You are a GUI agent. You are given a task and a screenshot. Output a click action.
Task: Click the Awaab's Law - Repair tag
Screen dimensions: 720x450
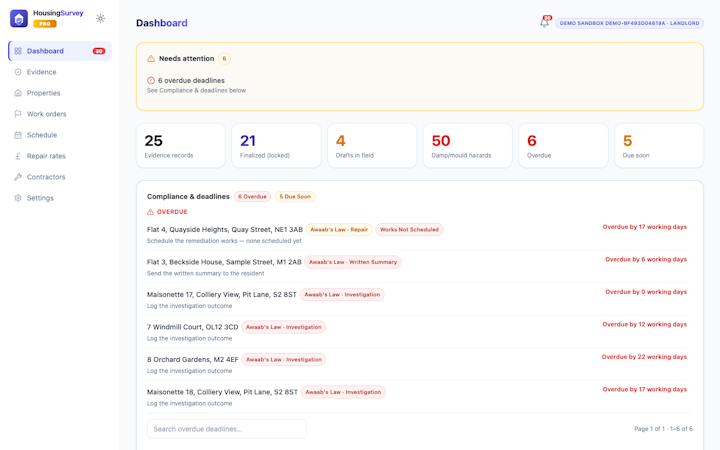pos(339,230)
